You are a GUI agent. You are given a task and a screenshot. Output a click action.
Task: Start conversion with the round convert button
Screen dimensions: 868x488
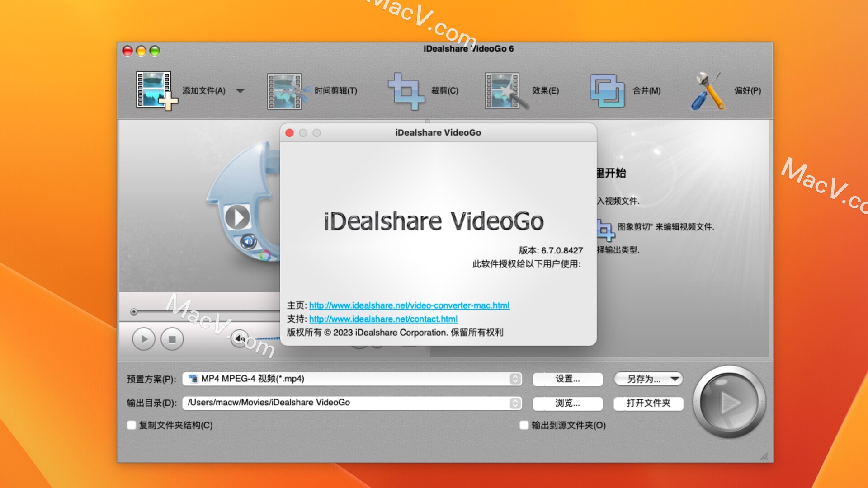click(x=729, y=402)
